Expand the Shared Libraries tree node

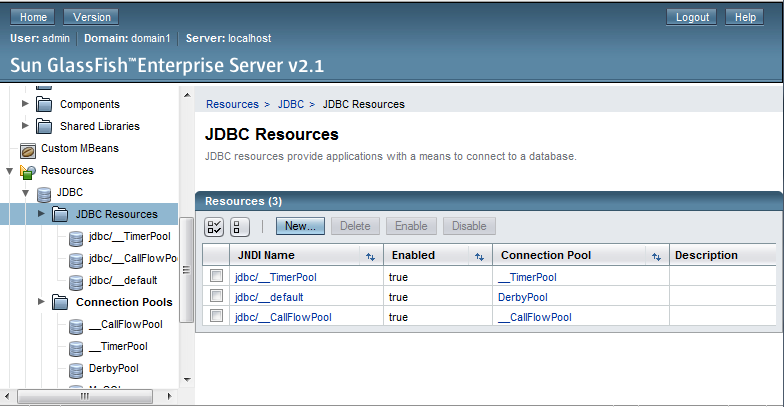click(x=25, y=126)
